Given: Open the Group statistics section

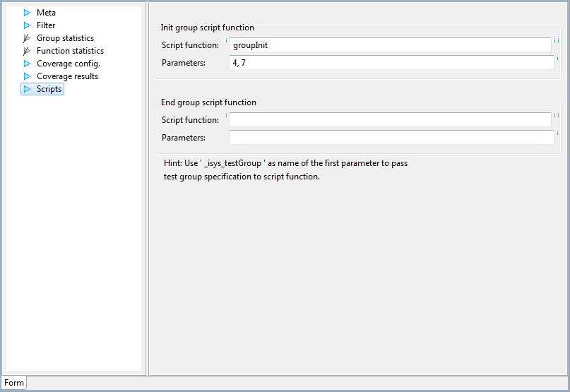Looking at the screenshot, I should (x=65, y=38).
